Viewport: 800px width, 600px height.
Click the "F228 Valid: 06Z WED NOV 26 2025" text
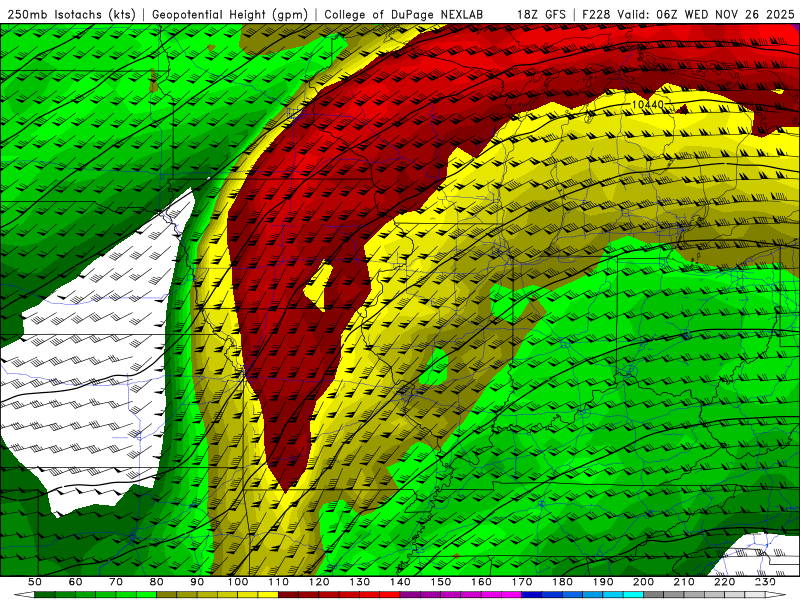pyautogui.click(x=688, y=14)
